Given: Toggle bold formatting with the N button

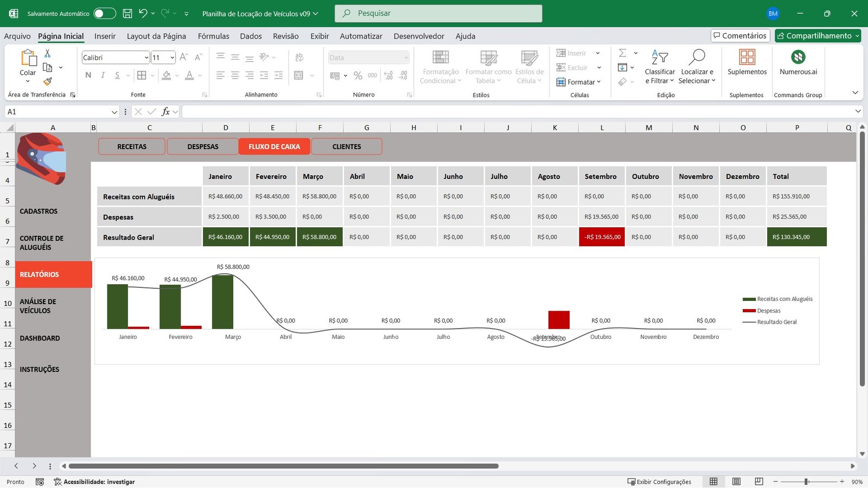Looking at the screenshot, I should click(88, 75).
